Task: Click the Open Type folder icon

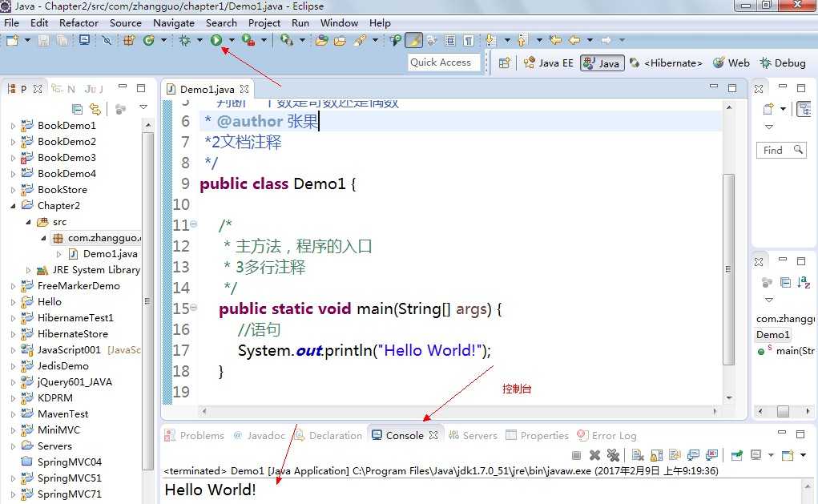Action: point(321,40)
